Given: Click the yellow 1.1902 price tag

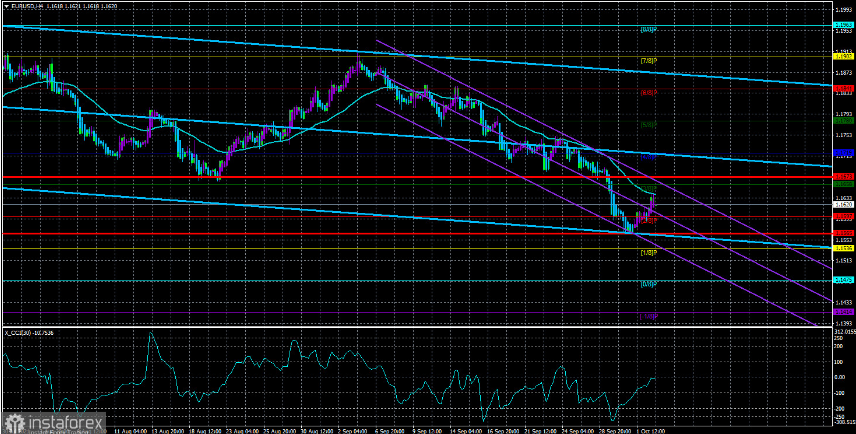Looking at the screenshot, I should [842, 56].
